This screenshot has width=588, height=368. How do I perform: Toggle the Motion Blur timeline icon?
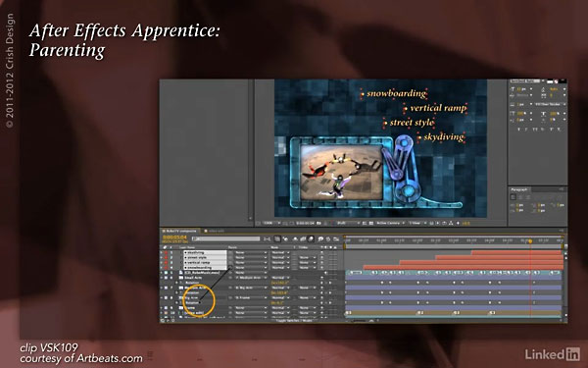[311, 238]
